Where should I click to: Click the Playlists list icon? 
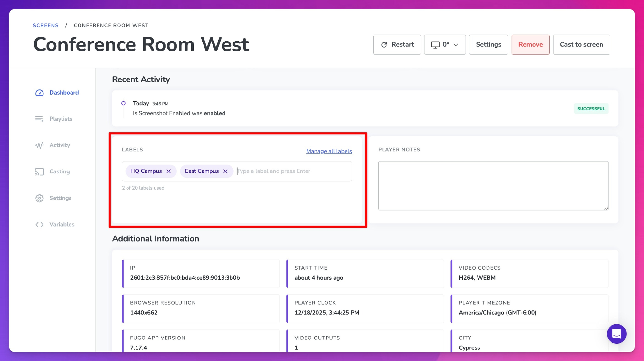(x=39, y=119)
